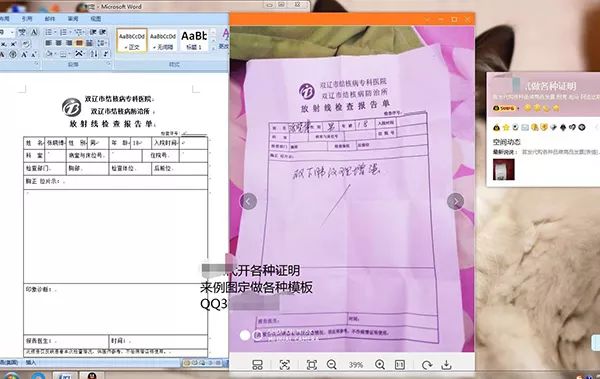Open the Word taskbar icon
The height and width of the screenshot is (379, 600).
point(64,375)
